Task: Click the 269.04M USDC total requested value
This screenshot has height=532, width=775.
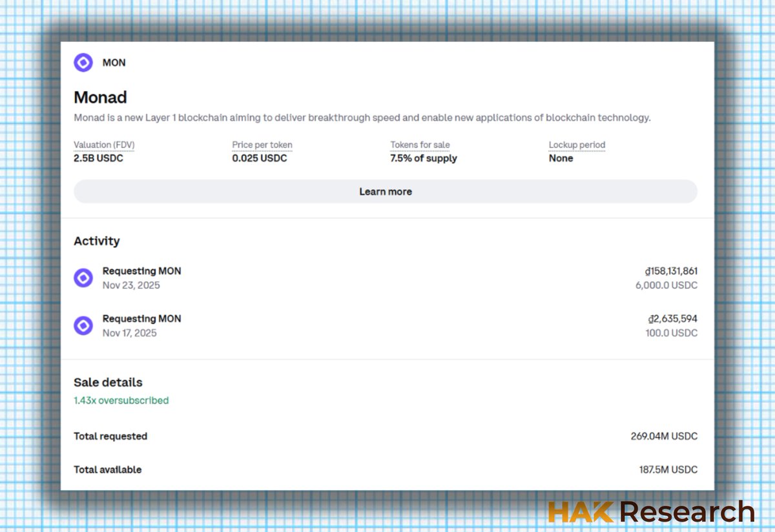Action: point(664,436)
